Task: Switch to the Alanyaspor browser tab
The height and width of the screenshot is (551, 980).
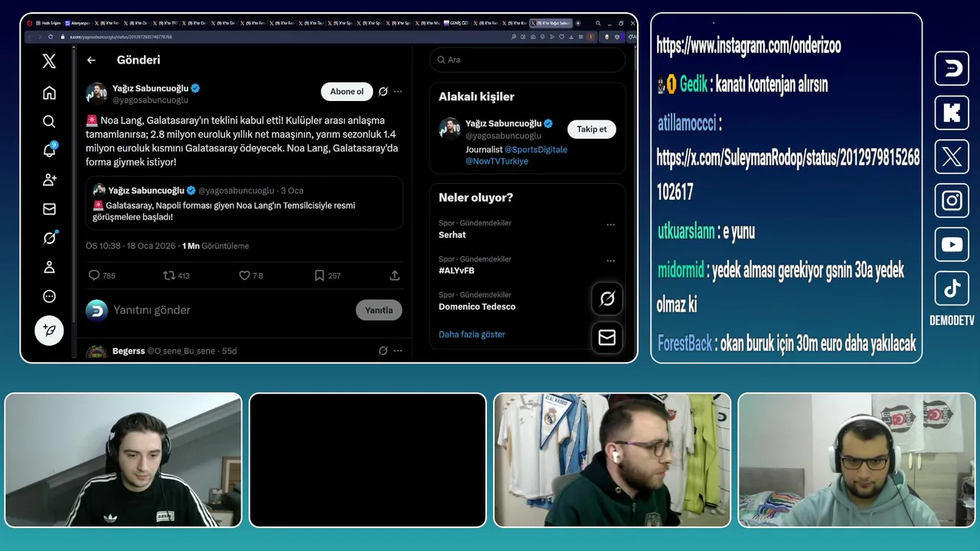Action: tap(79, 23)
